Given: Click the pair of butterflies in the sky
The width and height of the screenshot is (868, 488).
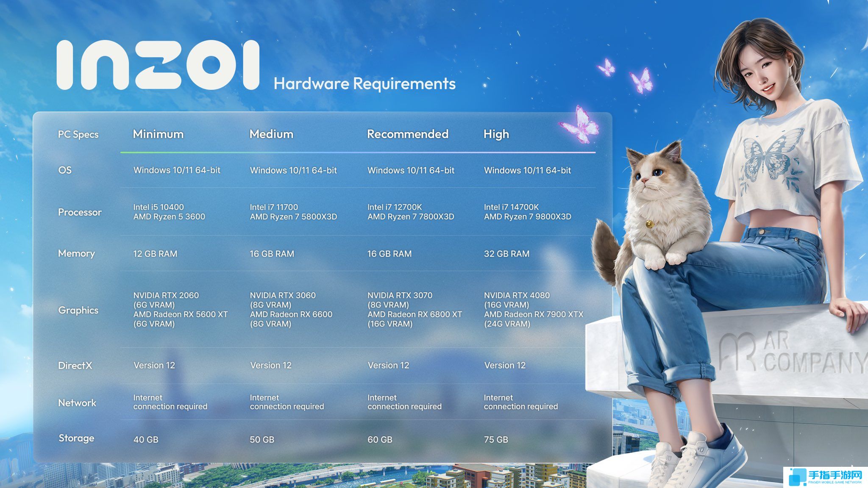Looking at the screenshot, I should coord(626,76).
